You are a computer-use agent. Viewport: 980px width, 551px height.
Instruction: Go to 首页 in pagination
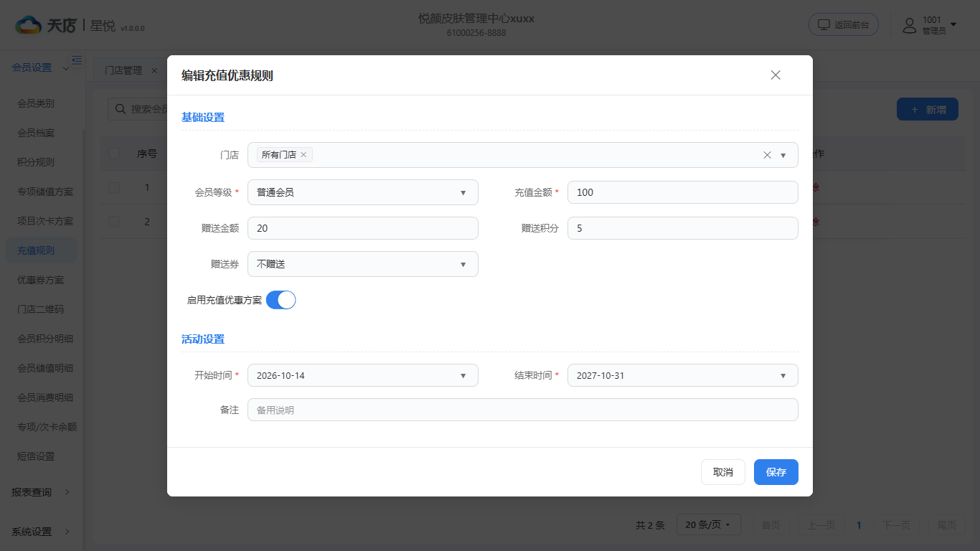coord(771,525)
